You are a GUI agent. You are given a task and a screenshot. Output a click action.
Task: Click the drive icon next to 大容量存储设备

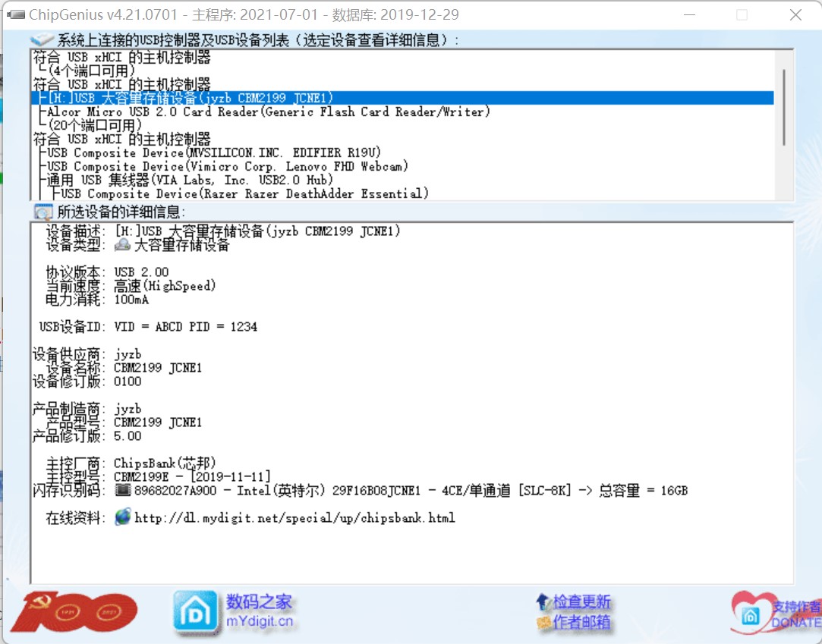point(122,245)
